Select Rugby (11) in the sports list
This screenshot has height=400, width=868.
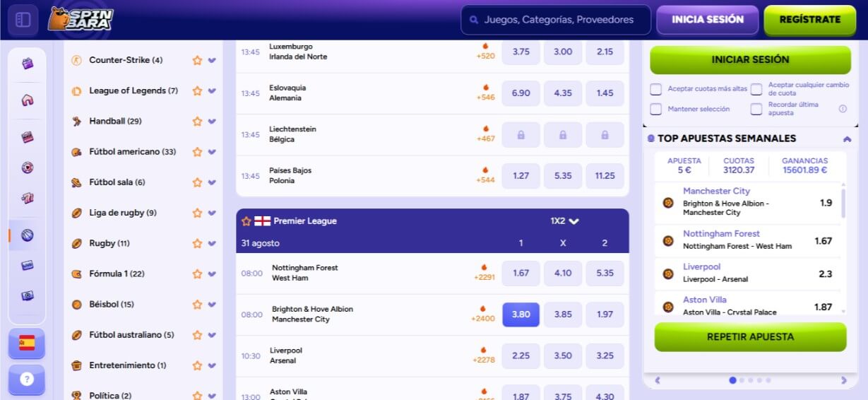coord(109,243)
